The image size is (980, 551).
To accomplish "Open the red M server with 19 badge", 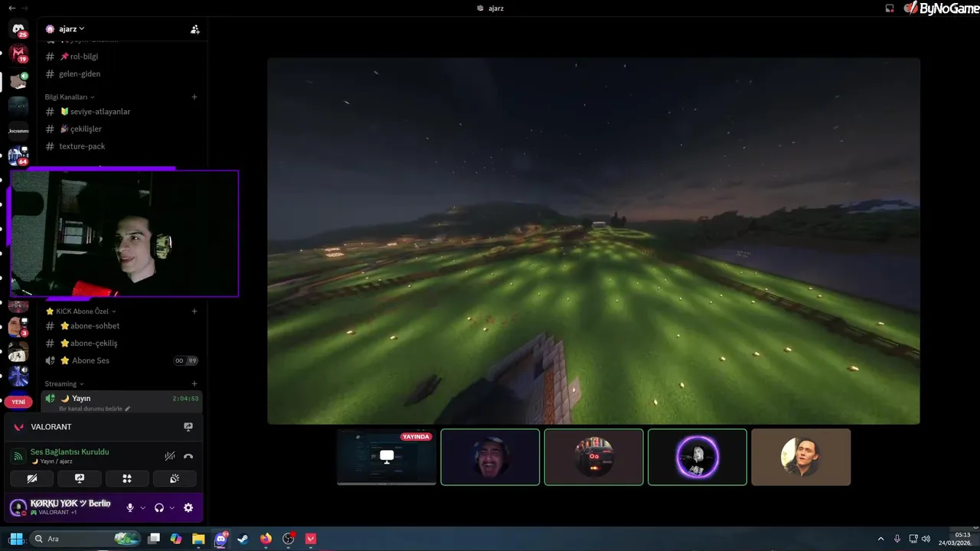I will [x=18, y=54].
